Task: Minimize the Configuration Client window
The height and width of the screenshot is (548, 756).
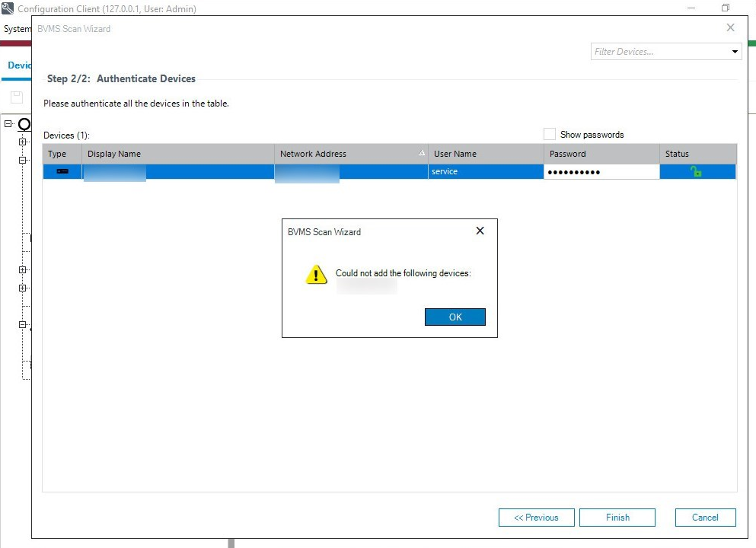Action: pyautogui.click(x=691, y=8)
